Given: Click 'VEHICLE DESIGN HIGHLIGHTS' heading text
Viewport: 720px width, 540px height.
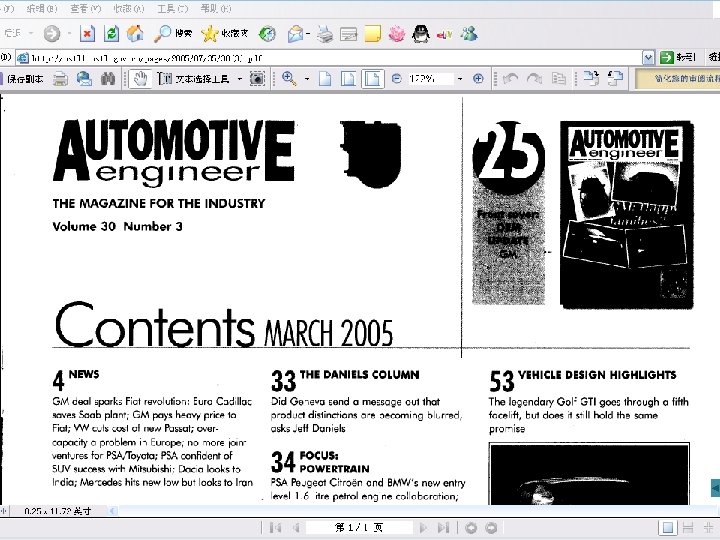Looking at the screenshot, I should point(597,375).
